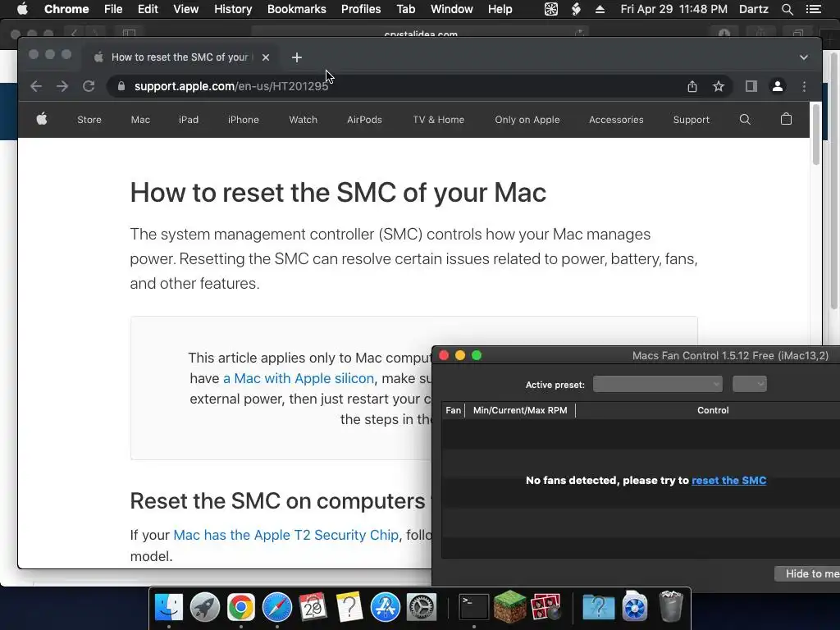Go forward in Chrome toolbar
Image resolution: width=840 pixels, height=630 pixels.
(62, 86)
